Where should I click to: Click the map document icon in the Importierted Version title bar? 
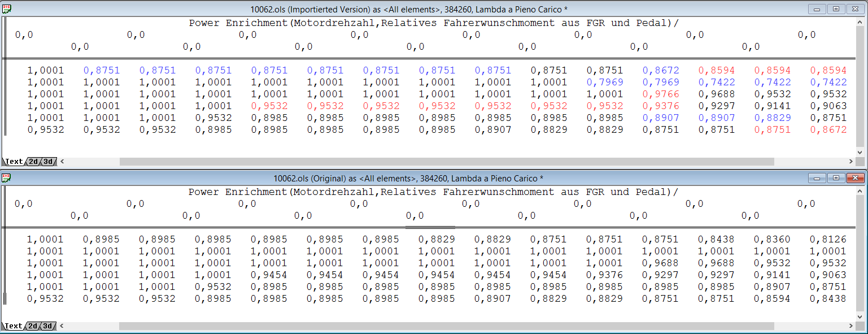point(6,8)
